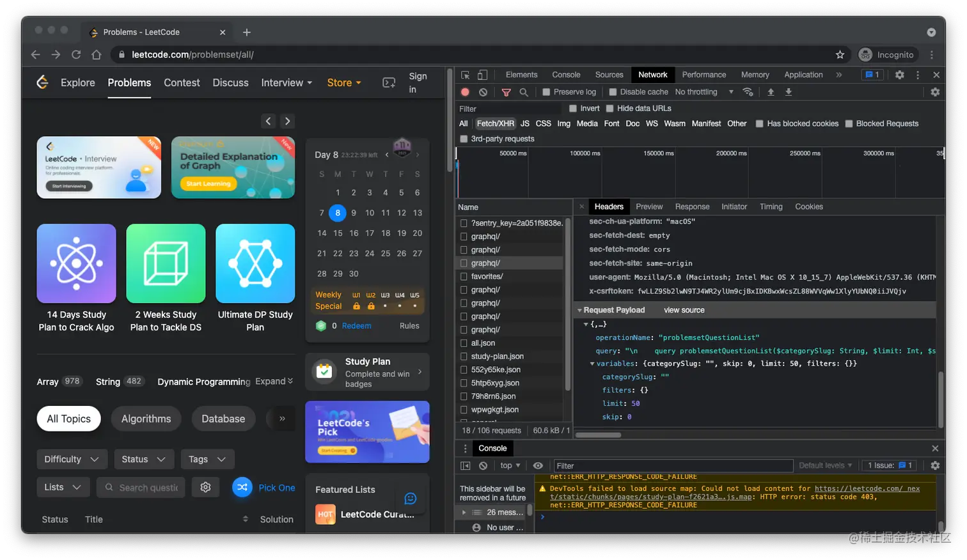Viewport: 967px width, 560px height.
Task: Open No throttling dropdown
Action: 704,92
